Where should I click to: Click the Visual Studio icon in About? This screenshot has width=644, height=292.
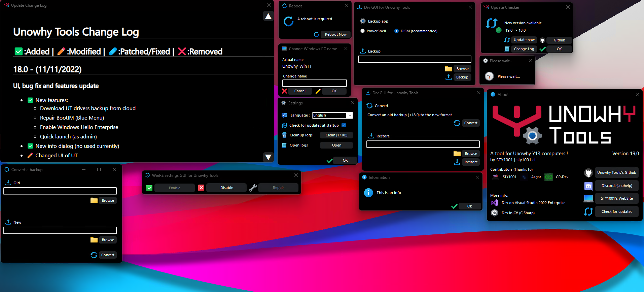tap(494, 203)
